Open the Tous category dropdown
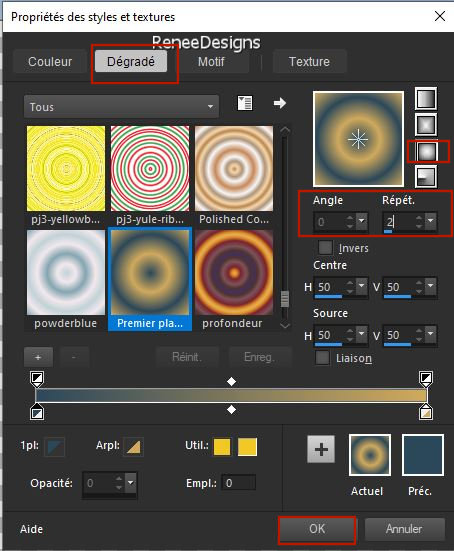Screen dimensions: 454x551 tap(121, 106)
